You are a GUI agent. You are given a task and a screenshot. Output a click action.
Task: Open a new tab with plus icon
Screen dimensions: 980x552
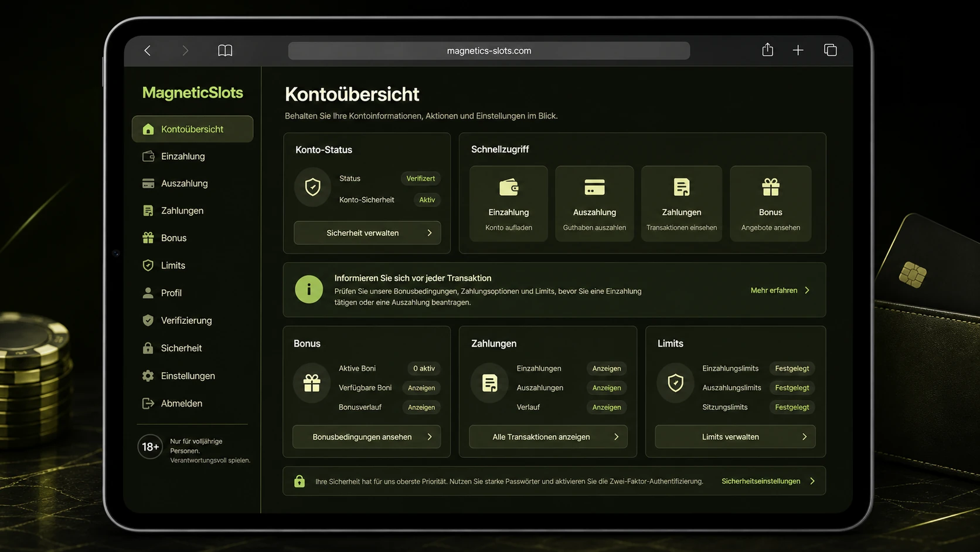(798, 50)
